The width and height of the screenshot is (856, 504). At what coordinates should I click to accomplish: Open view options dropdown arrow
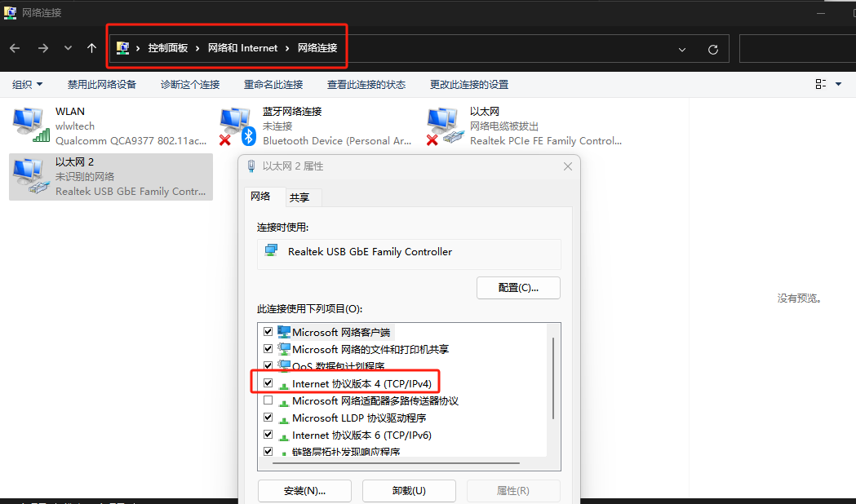[x=839, y=84]
